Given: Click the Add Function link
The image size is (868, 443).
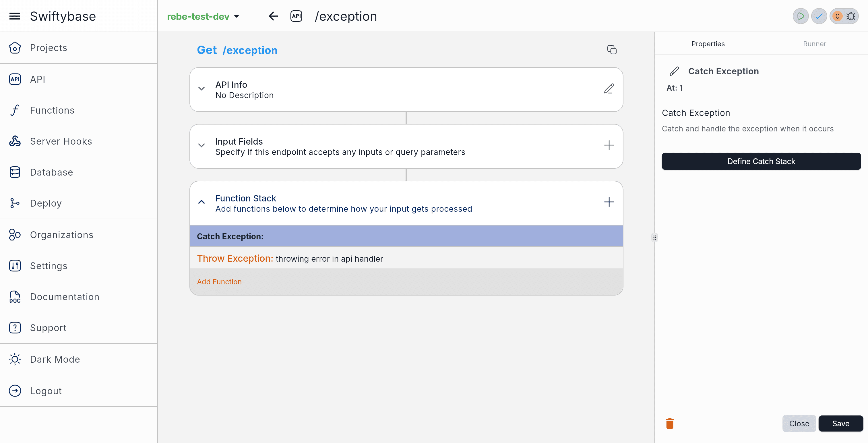Looking at the screenshot, I should click(x=219, y=282).
